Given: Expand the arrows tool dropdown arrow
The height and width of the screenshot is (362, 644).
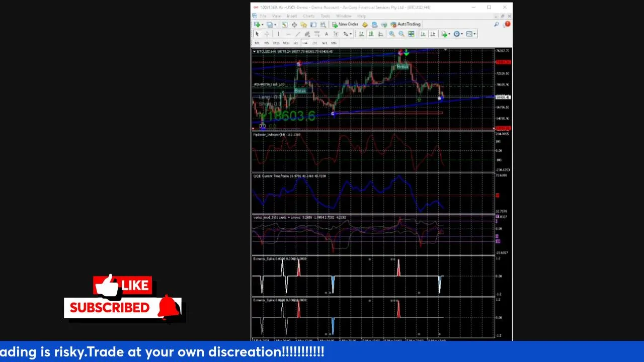Looking at the screenshot, I should pos(351,34).
